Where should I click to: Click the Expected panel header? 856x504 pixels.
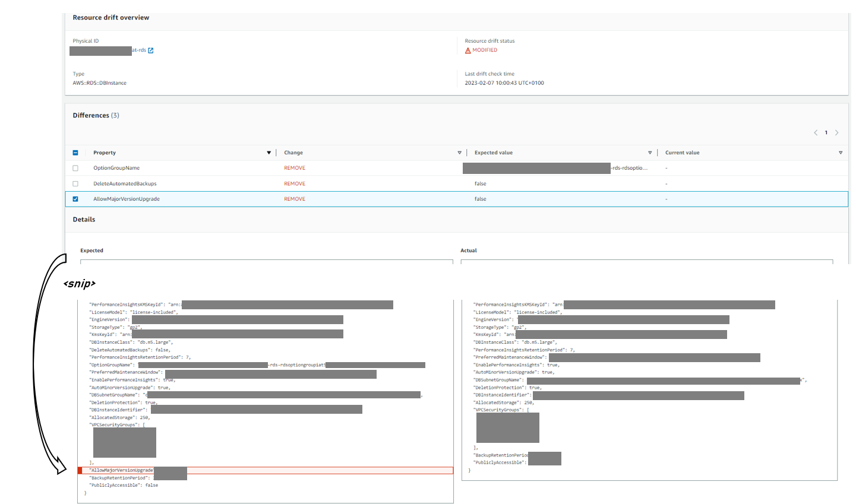click(x=91, y=250)
